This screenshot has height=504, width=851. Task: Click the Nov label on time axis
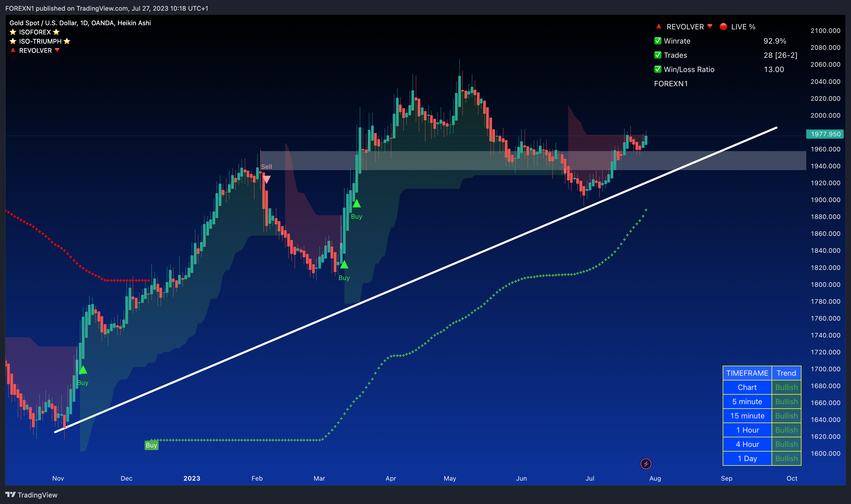(58, 478)
